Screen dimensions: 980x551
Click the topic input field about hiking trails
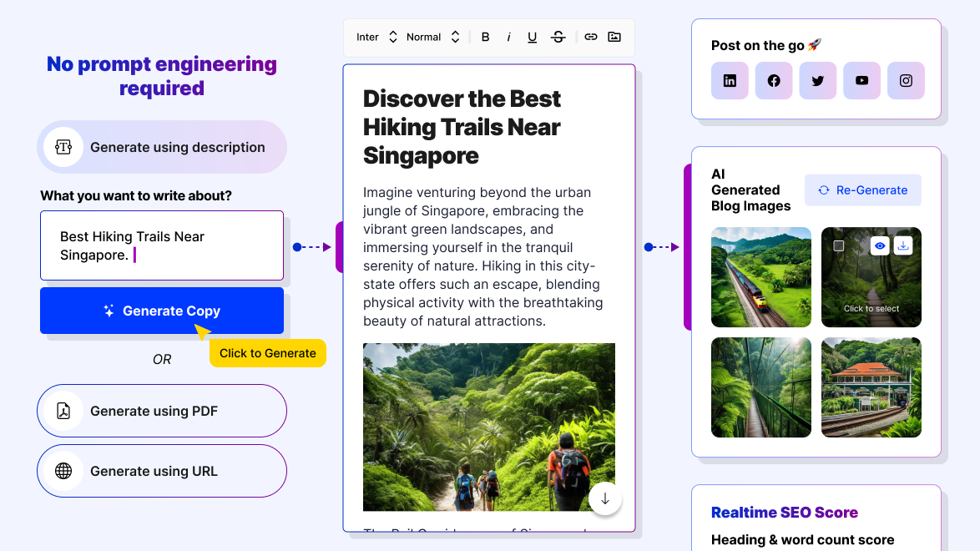(162, 245)
